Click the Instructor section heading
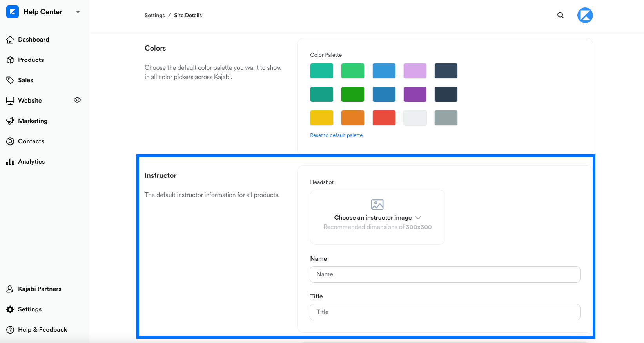Screen dimensions: 644x343 [161, 175]
